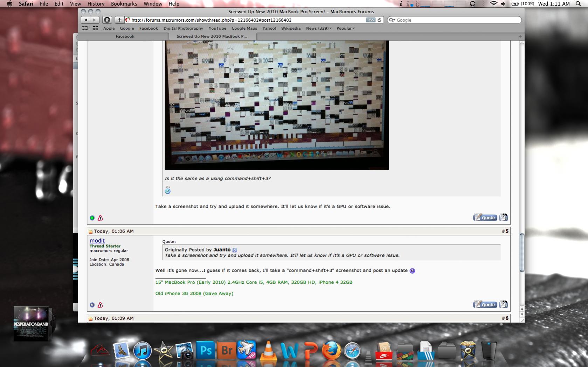Open the Vans folder stack in Dock
Viewport: 588px width, 367px height.
(x=405, y=351)
